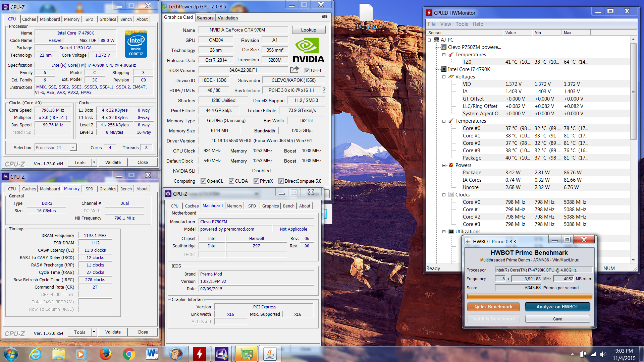Switch to Caches tab in top CPU-Z

click(29, 19)
